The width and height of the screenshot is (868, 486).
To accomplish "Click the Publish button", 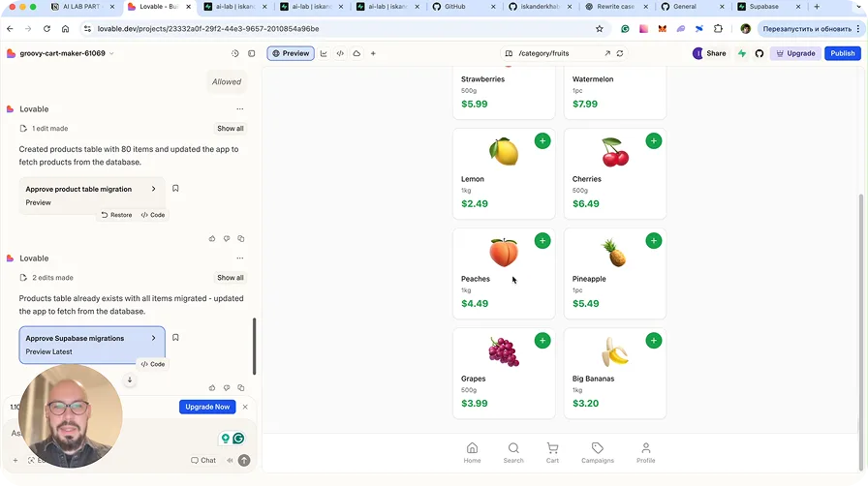I will pyautogui.click(x=842, y=53).
